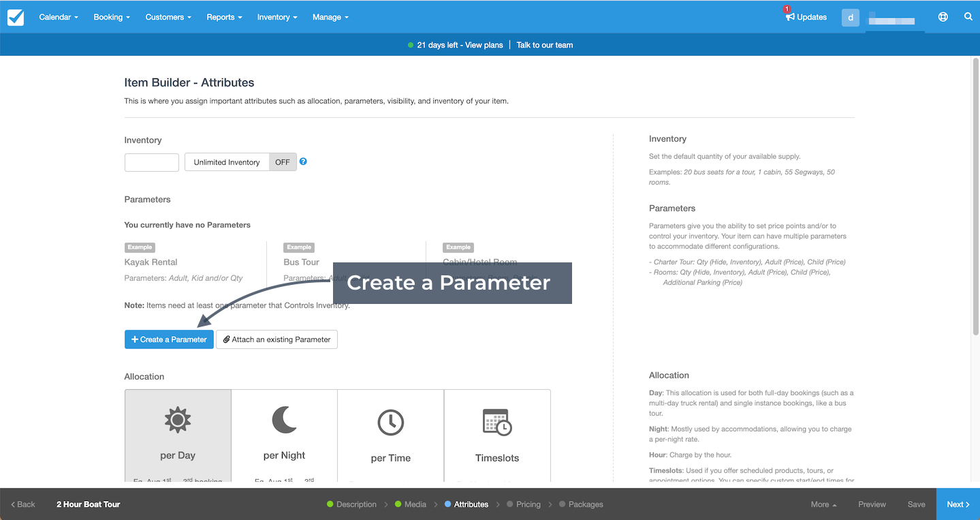This screenshot has width=980, height=520.
Task: Select per Night allocation moon icon
Action: pos(285,420)
